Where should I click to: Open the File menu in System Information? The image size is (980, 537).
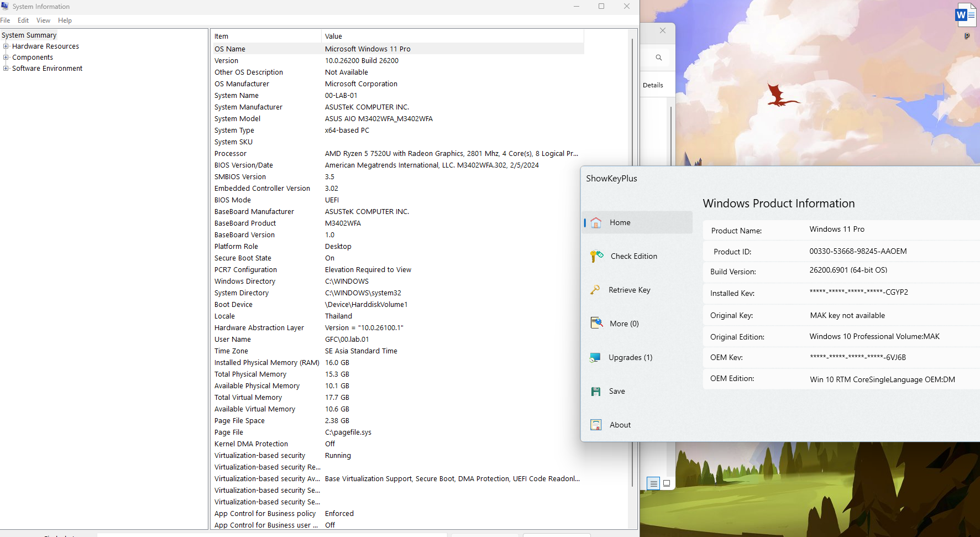pyautogui.click(x=6, y=20)
